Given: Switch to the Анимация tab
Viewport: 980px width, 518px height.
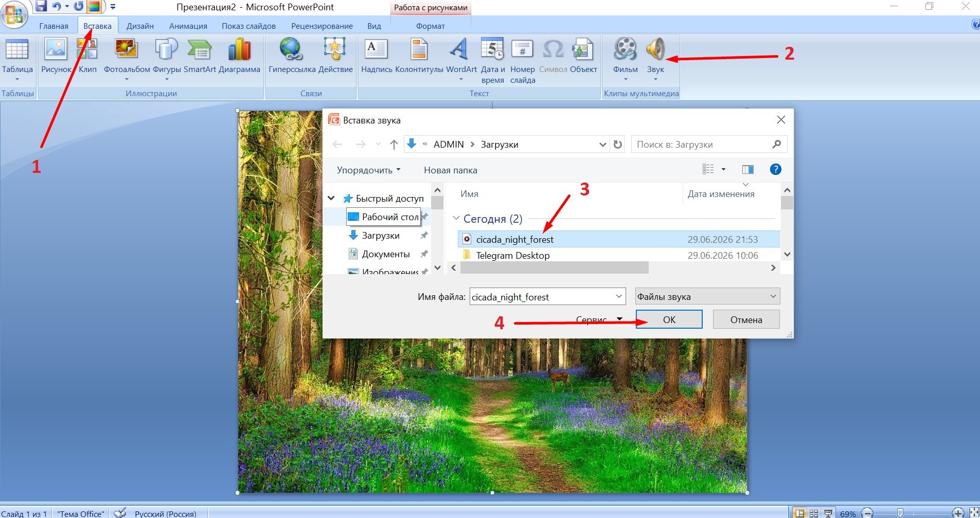Looking at the screenshot, I should 188,26.
